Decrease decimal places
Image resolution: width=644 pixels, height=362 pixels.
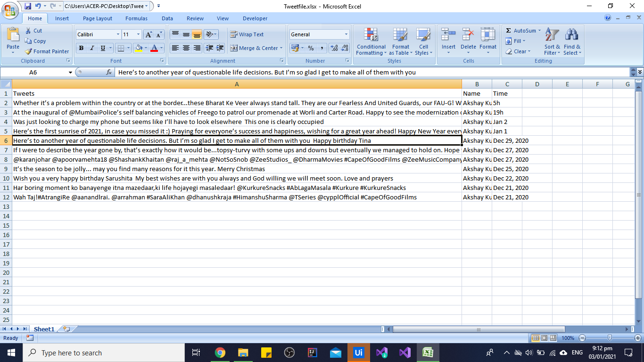coord(345,48)
